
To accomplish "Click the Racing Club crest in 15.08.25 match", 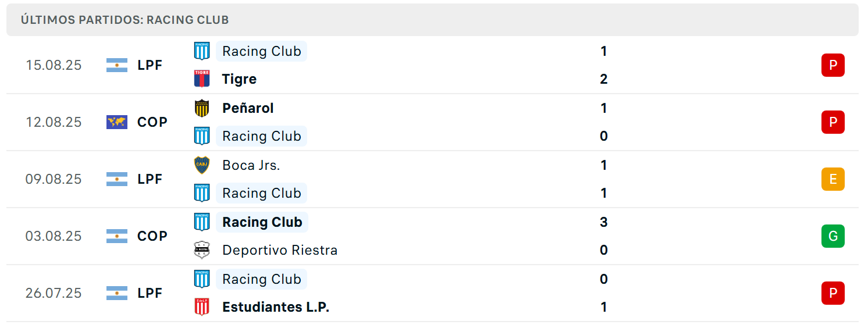I will 202,51.
